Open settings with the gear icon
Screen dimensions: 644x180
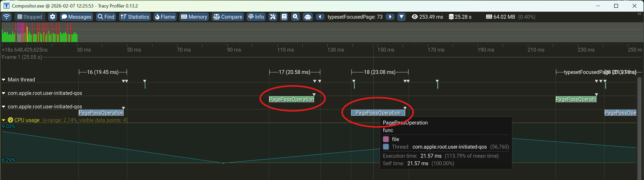[52, 17]
